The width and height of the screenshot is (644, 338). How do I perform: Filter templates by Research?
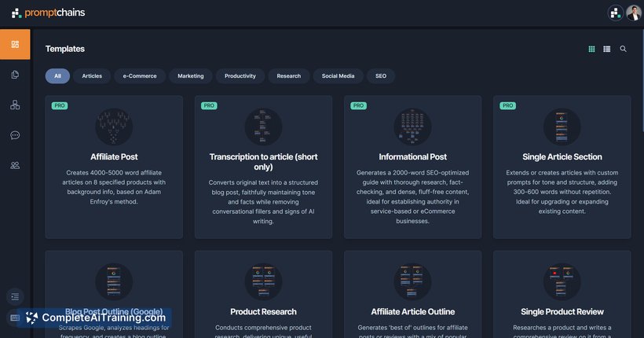tap(289, 76)
